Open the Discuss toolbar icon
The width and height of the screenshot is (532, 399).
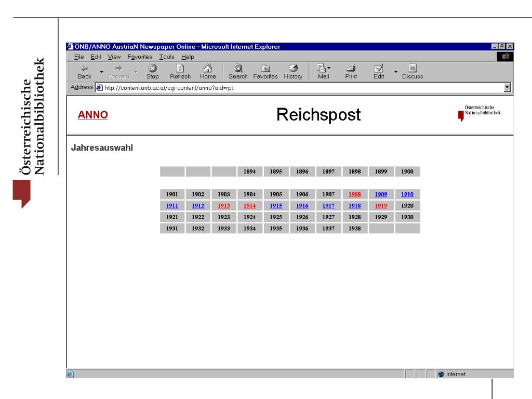[x=413, y=72]
